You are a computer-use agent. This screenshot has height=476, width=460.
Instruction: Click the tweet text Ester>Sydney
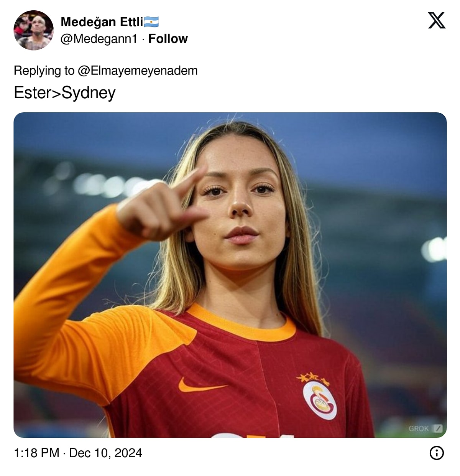(64, 93)
